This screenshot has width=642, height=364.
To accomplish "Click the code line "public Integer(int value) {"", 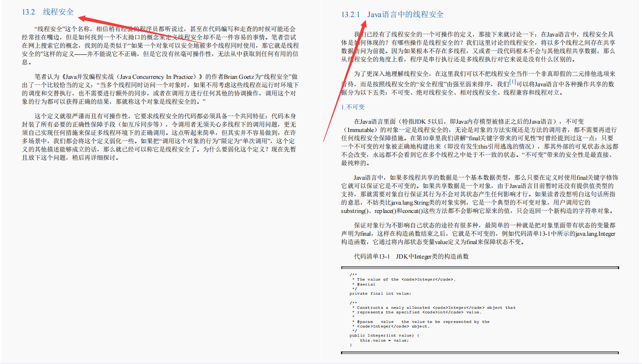I will [384, 335].
